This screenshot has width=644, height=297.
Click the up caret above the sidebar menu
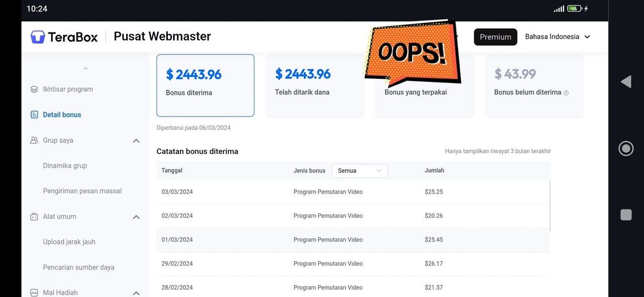coord(85,68)
